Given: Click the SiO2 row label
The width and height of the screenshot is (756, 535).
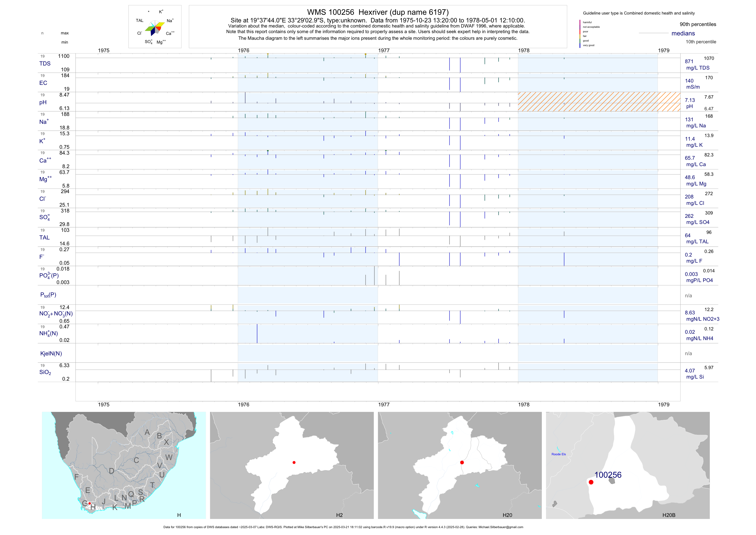Looking at the screenshot, I should pos(45,372).
